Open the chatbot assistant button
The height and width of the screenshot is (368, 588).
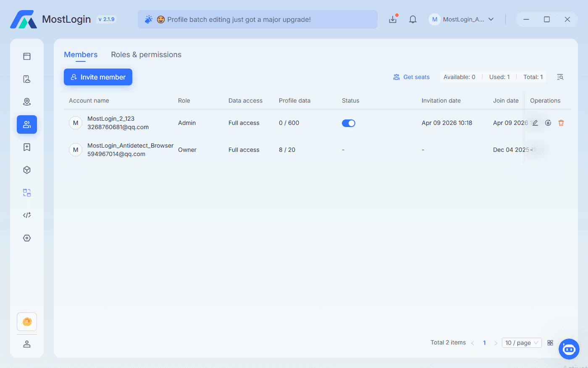click(x=569, y=349)
